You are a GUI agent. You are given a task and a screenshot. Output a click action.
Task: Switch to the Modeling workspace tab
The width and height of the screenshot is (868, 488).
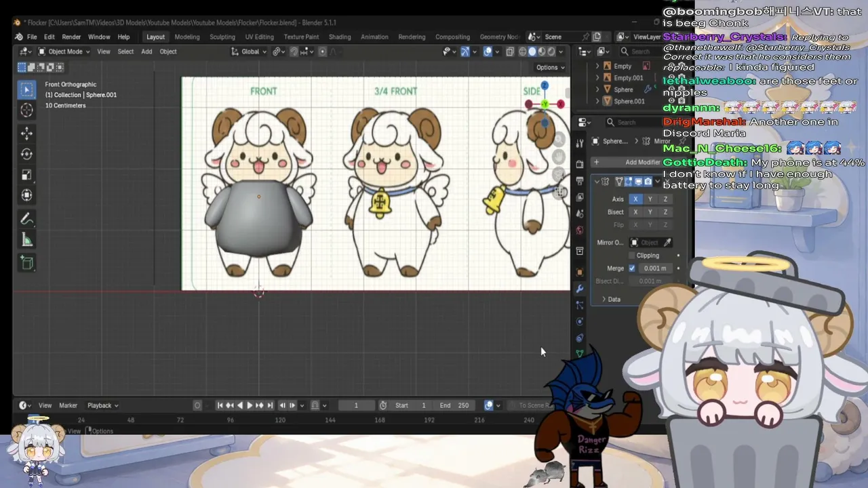pyautogui.click(x=187, y=37)
